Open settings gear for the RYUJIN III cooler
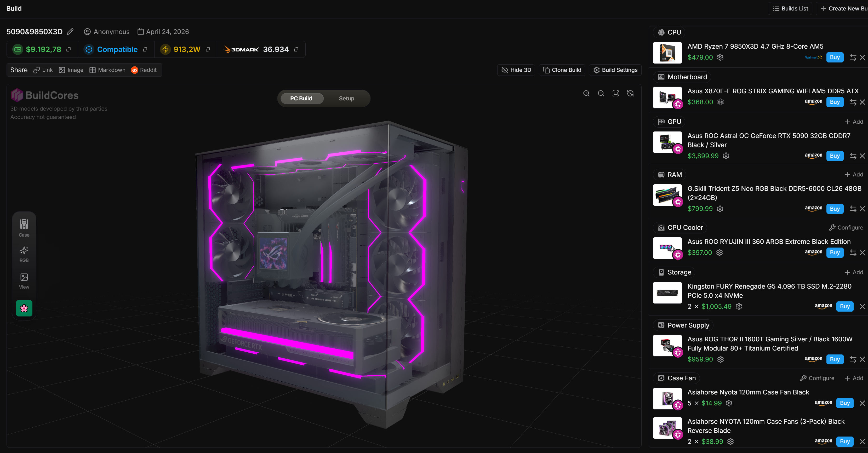The image size is (868, 453). [x=719, y=253]
